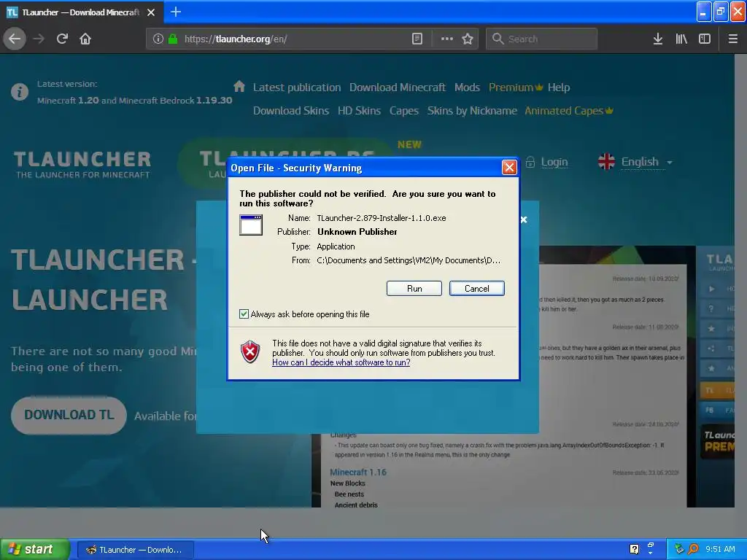Image resolution: width=747 pixels, height=560 pixels.
Task: Select the TLauncher Download Minecraft tab
Action: click(x=82, y=12)
